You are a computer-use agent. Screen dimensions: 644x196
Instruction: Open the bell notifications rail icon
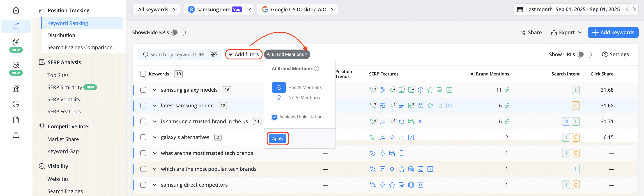[x=16, y=136]
